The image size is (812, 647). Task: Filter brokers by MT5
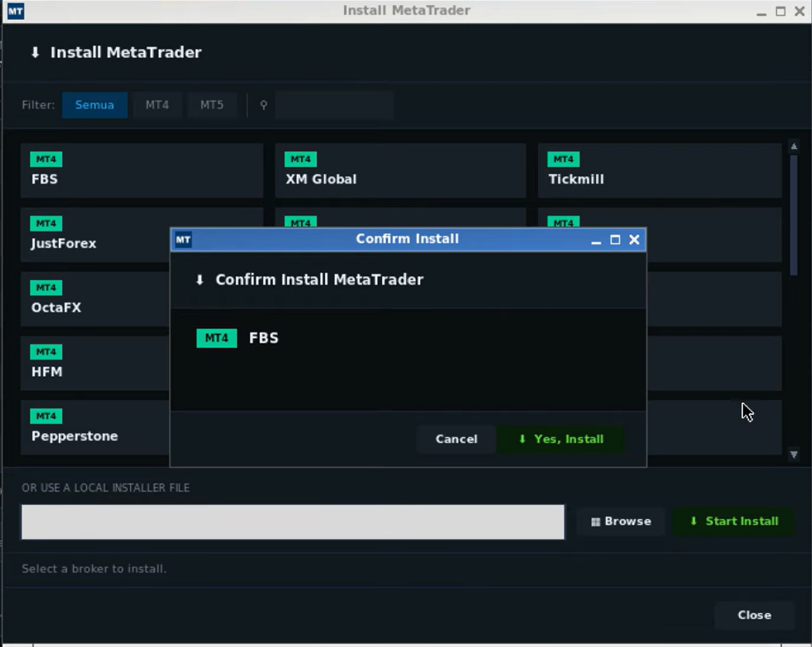pos(211,105)
